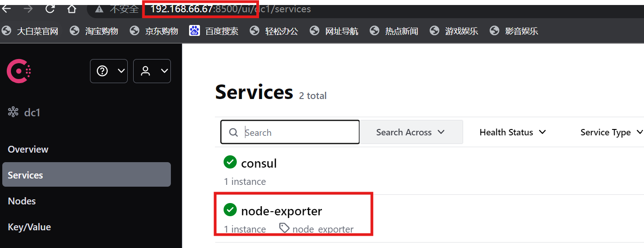Open the 淘宝购物 bookmark

[94, 31]
